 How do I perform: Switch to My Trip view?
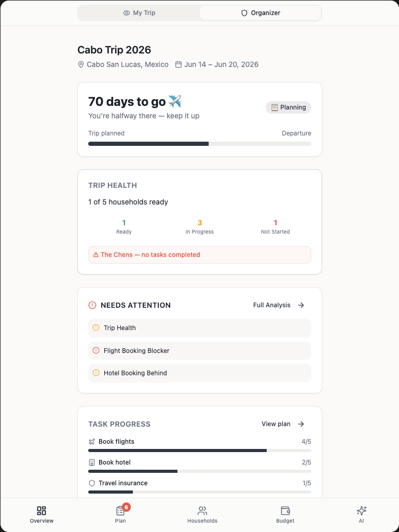point(139,13)
